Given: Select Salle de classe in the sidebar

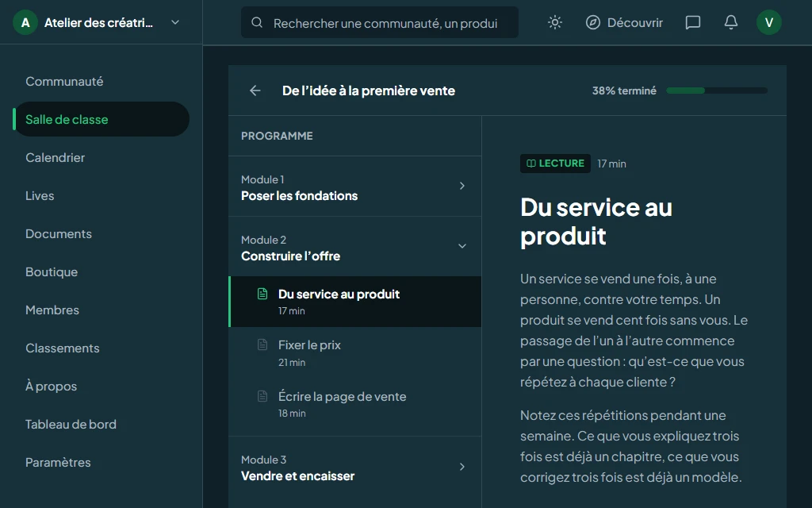Looking at the screenshot, I should pos(101,119).
